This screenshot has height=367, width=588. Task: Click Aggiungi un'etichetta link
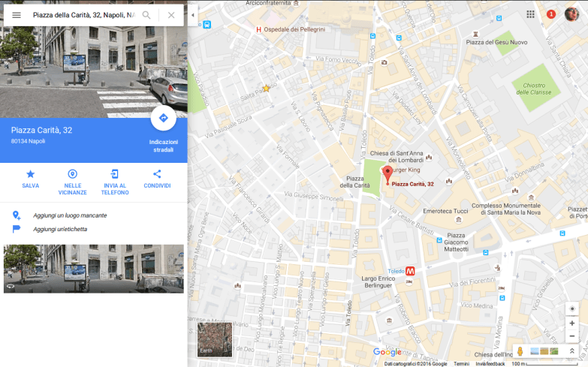tap(60, 229)
